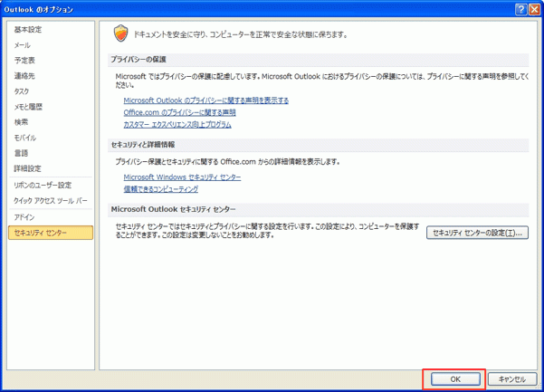
Task: Click the security shield icon
Action: tap(120, 33)
